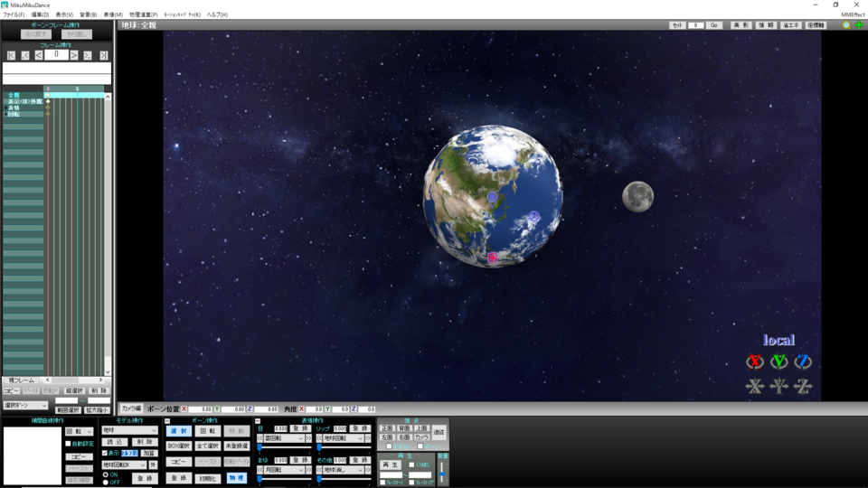Click the 再生 play button
This screenshot has height=488, width=868.
point(391,465)
